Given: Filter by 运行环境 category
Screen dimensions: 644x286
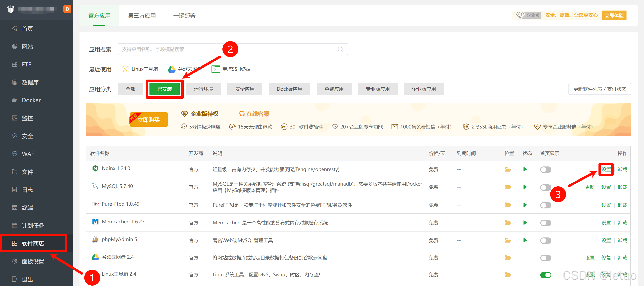Looking at the screenshot, I should pos(203,89).
